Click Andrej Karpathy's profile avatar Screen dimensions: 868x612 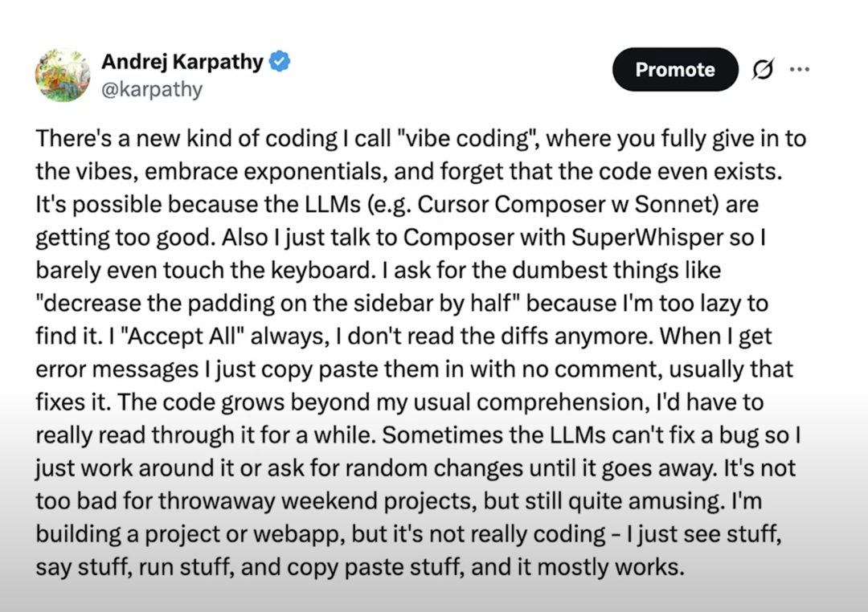[63, 75]
